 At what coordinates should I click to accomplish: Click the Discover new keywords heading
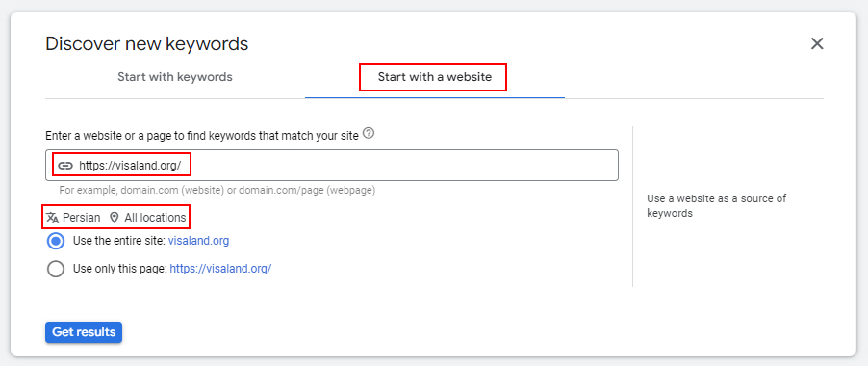pos(146,43)
